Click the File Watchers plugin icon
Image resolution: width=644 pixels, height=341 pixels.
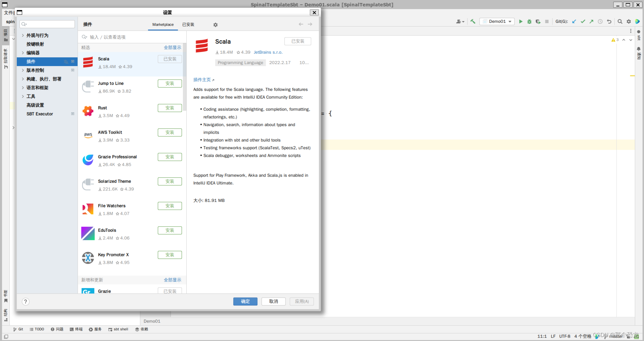point(88,209)
